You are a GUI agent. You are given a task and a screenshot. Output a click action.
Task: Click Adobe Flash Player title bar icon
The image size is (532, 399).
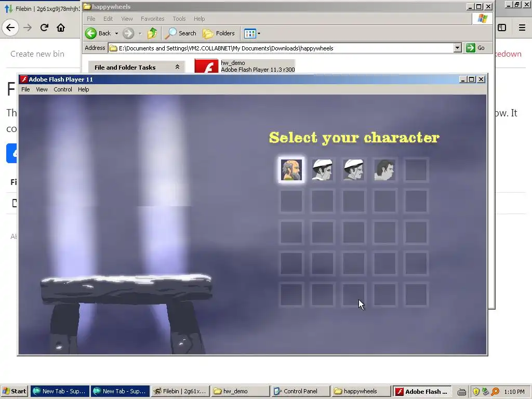click(24, 79)
